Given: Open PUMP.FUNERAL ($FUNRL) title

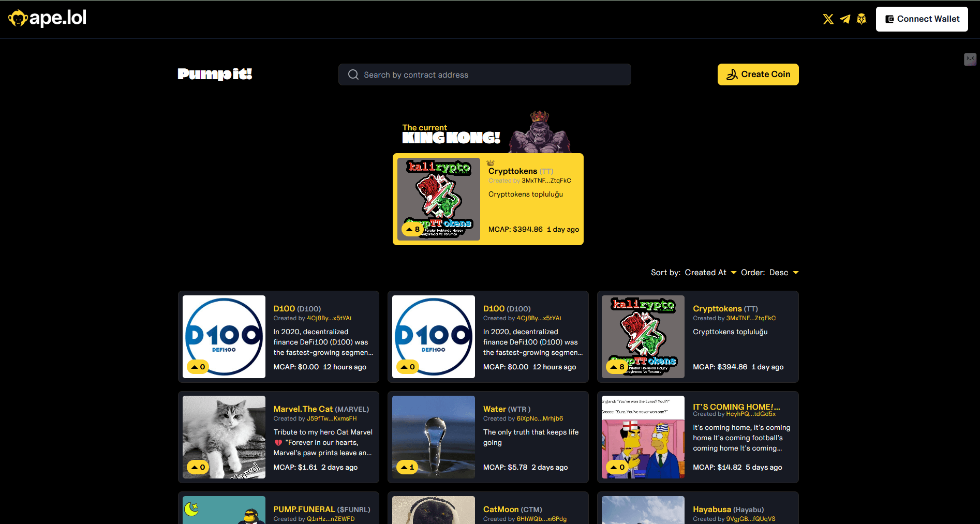Looking at the screenshot, I should (x=322, y=510).
